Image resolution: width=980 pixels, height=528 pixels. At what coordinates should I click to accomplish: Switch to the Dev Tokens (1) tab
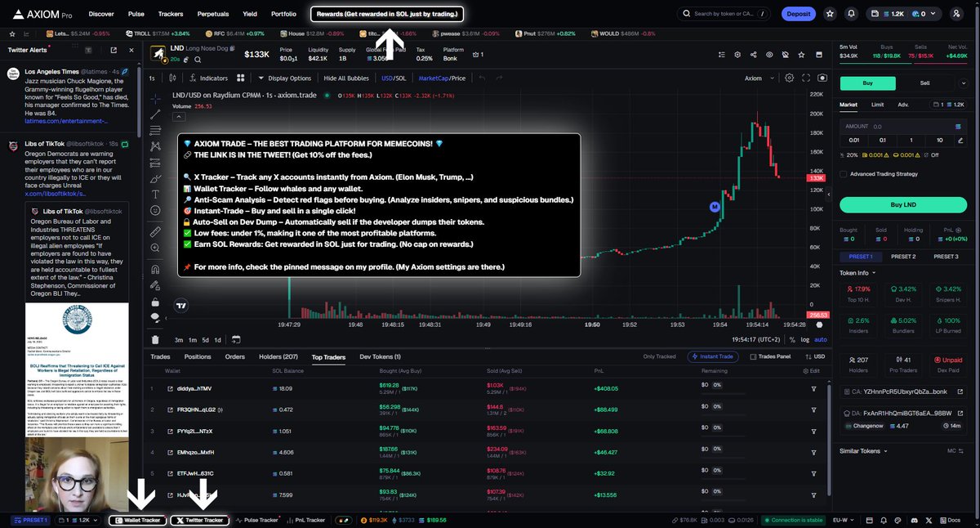point(381,357)
